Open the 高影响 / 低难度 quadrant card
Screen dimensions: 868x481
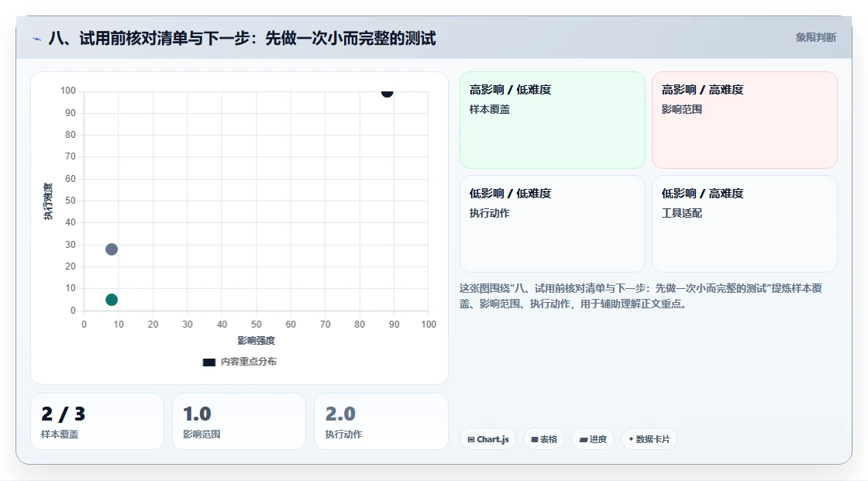pyautogui.click(x=553, y=120)
